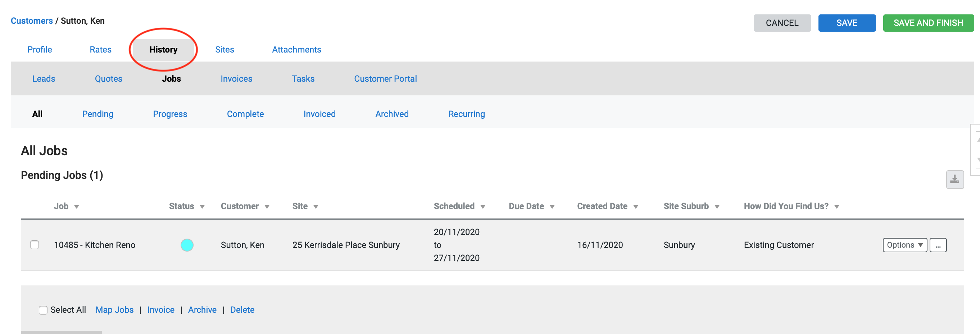Filter jobs by Recurring
The width and height of the screenshot is (980, 334).
coord(466,114)
